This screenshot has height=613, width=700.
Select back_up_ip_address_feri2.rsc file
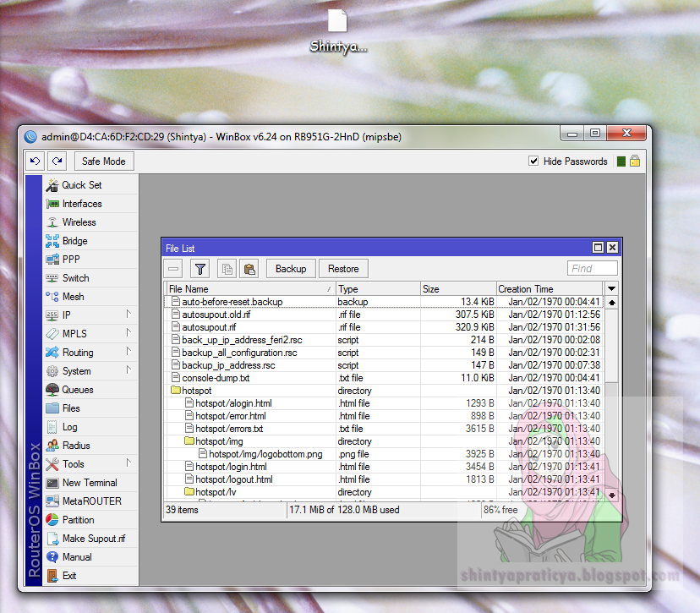click(x=384, y=340)
